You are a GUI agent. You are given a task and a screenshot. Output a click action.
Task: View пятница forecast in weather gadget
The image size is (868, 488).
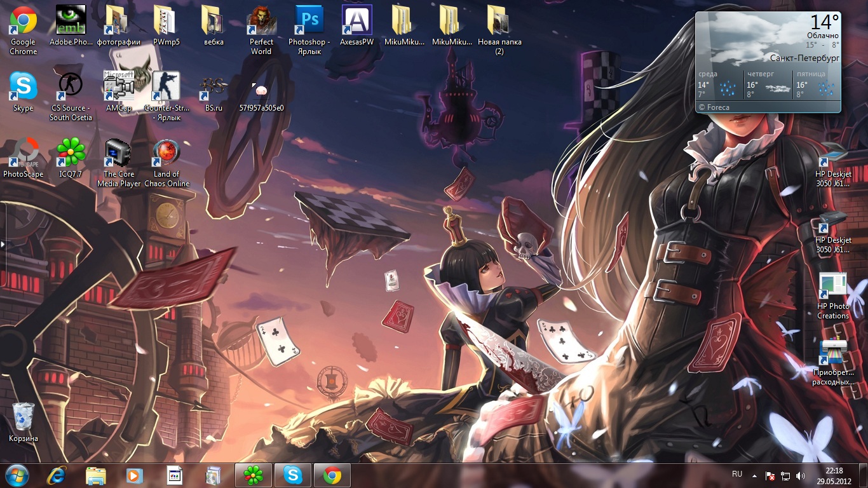817,84
